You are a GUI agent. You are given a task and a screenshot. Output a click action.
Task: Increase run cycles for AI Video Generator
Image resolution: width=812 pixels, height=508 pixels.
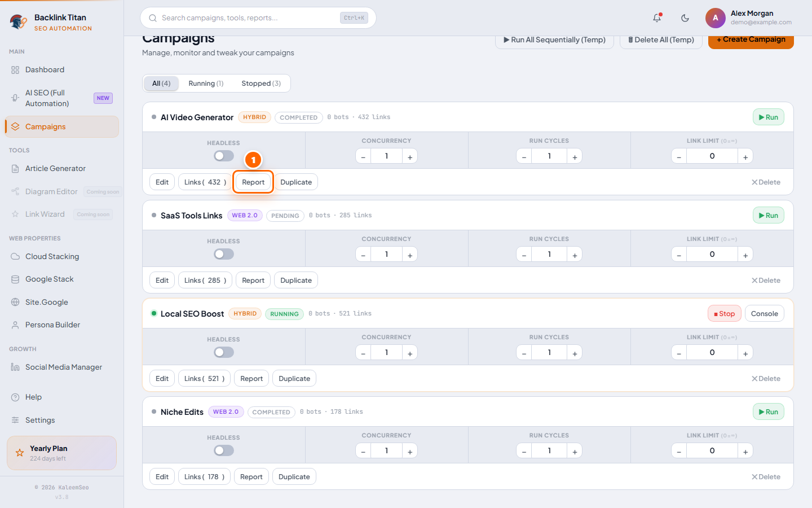575,156
